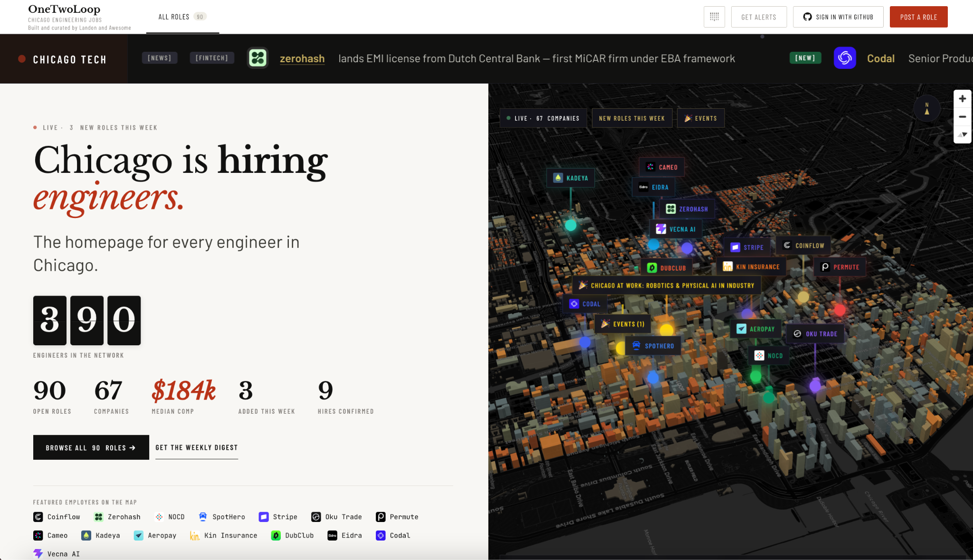Click the FINTECH tag in ticker
This screenshot has width=973, height=560.
point(211,58)
